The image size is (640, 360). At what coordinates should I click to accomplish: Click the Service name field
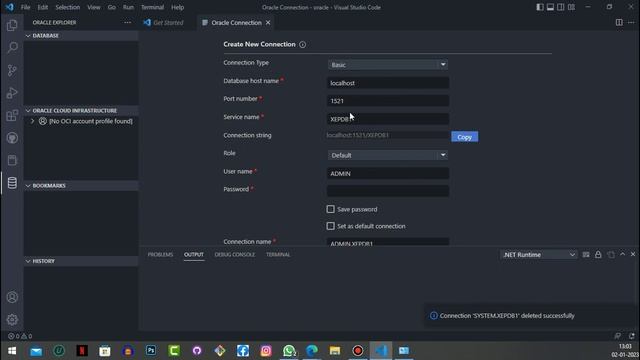click(388, 119)
